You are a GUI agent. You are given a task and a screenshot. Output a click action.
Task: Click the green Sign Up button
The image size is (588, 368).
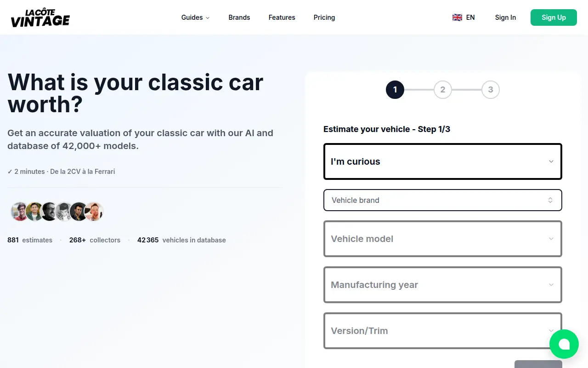[x=554, y=17]
